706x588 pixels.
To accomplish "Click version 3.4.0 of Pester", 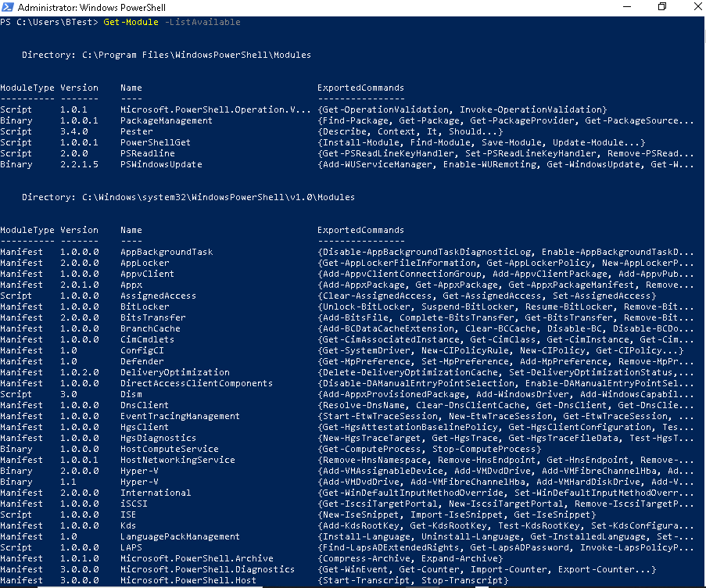I will (73, 131).
